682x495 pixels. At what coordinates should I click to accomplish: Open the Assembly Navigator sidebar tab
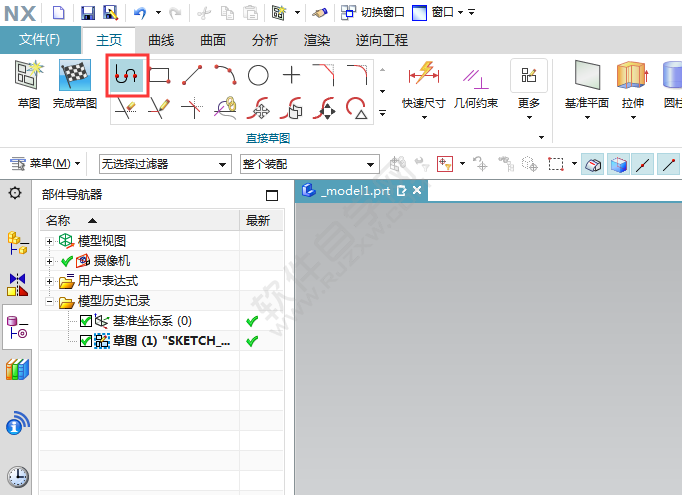point(17,243)
